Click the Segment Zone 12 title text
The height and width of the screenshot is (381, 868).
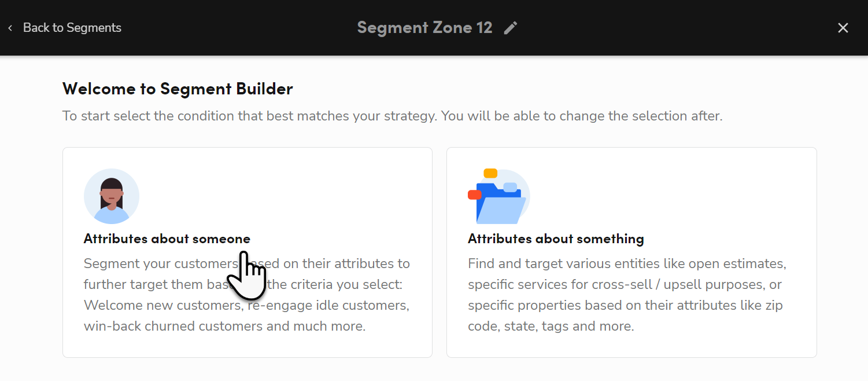point(424,27)
